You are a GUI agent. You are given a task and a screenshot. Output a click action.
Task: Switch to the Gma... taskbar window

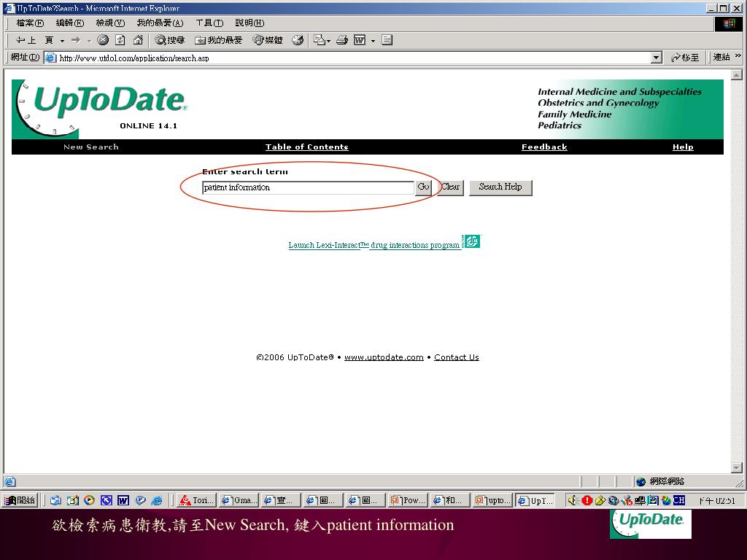(239, 500)
